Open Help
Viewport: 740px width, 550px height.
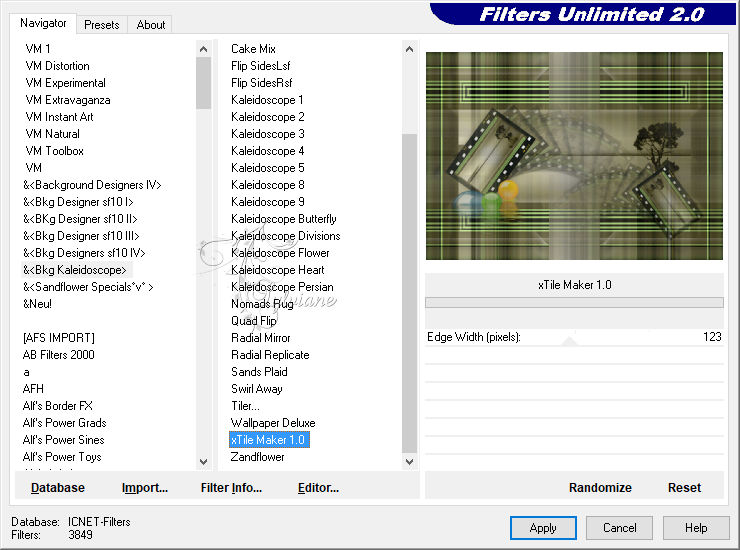(x=696, y=528)
